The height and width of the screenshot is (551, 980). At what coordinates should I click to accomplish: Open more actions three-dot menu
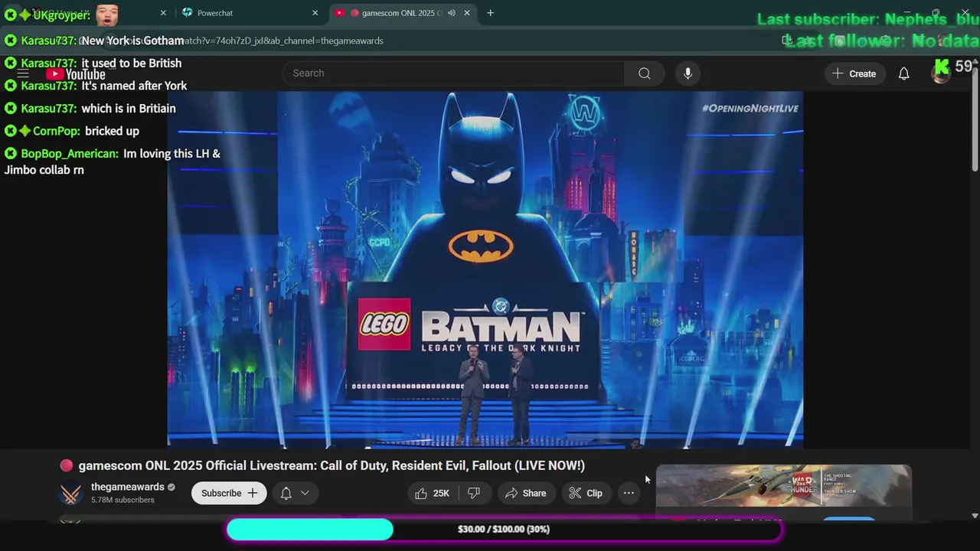pos(629,494)
